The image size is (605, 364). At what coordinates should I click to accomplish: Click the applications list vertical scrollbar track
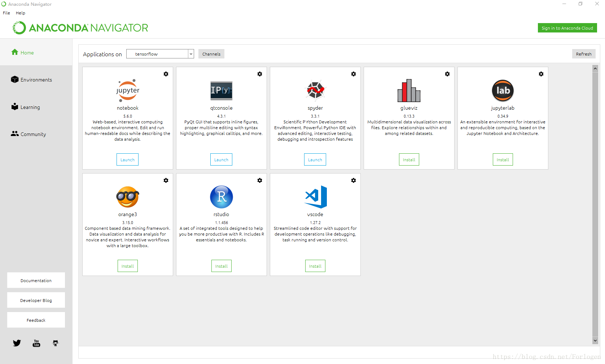pos(595,204)
